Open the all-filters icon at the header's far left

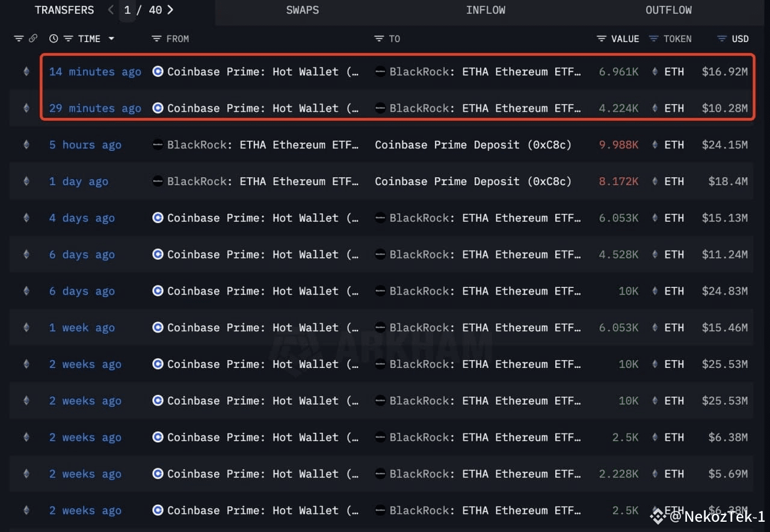[x=19, y=38]
